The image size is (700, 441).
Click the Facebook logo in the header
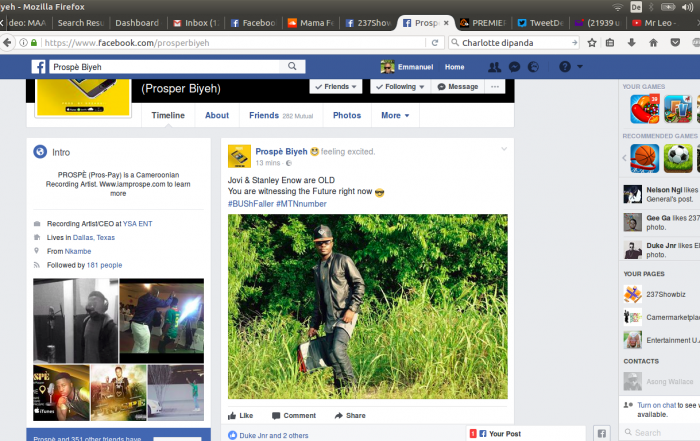(39, 67)
